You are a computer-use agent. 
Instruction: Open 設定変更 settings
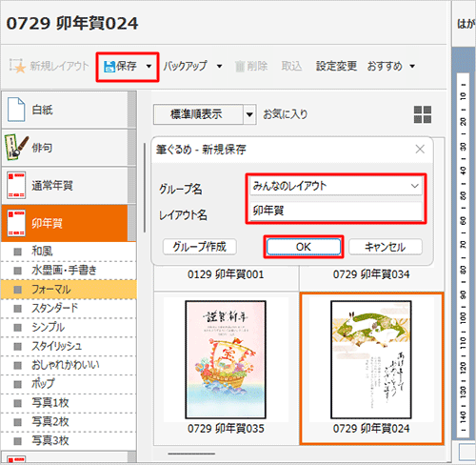[337, 66]
